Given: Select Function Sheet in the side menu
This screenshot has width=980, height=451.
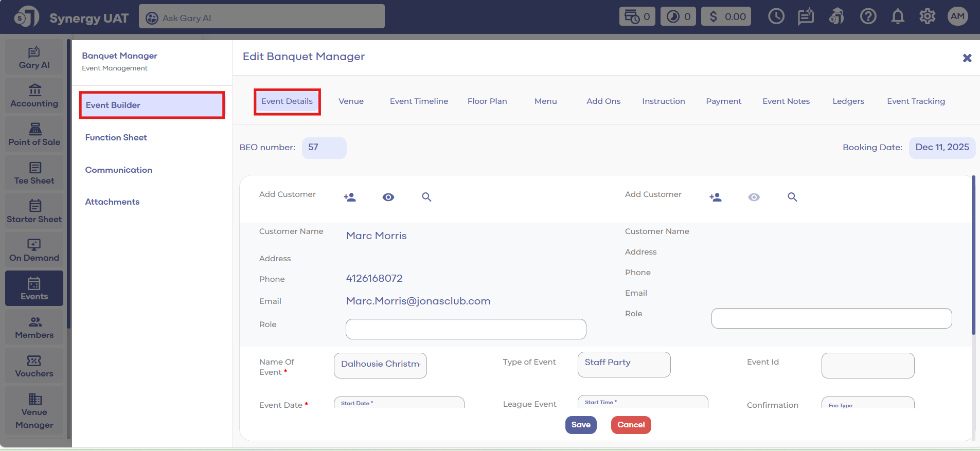Looking at the screenshot, I should click(x=116, y=137).
